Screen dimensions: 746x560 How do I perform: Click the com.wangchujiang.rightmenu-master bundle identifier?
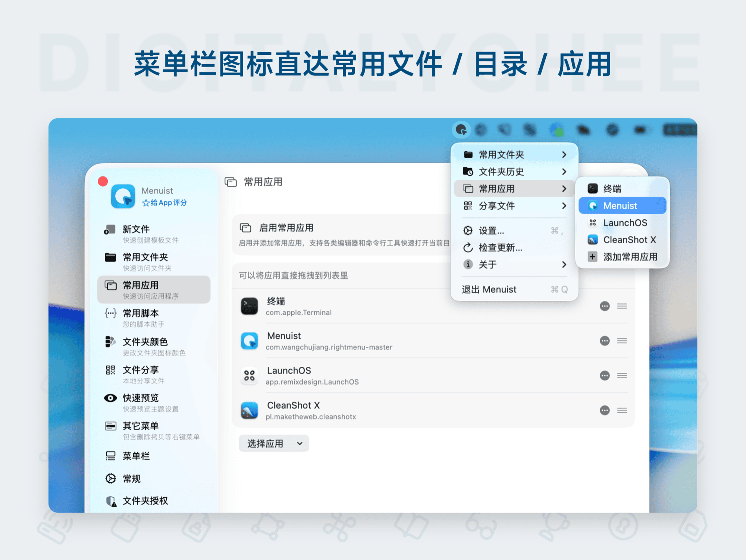[329, 347]
